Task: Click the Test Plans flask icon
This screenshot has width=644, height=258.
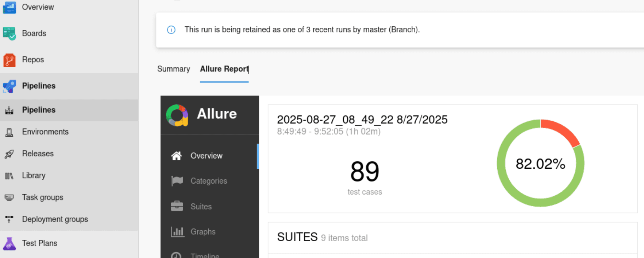Action: [x=9, y=243]
